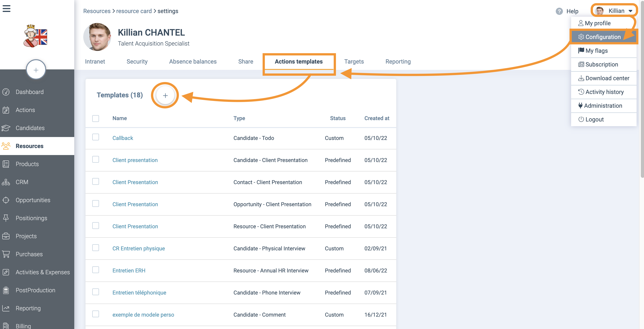
Task: Check the Contact - Client Presentation row checkbox
Action: click(x=95, y=181)
